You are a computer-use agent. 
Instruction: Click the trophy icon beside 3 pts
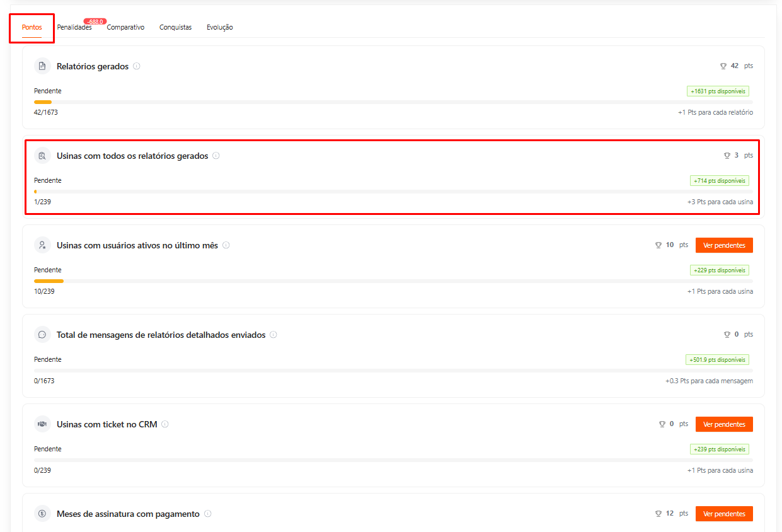pyautogui.click(x=727, y=156)
